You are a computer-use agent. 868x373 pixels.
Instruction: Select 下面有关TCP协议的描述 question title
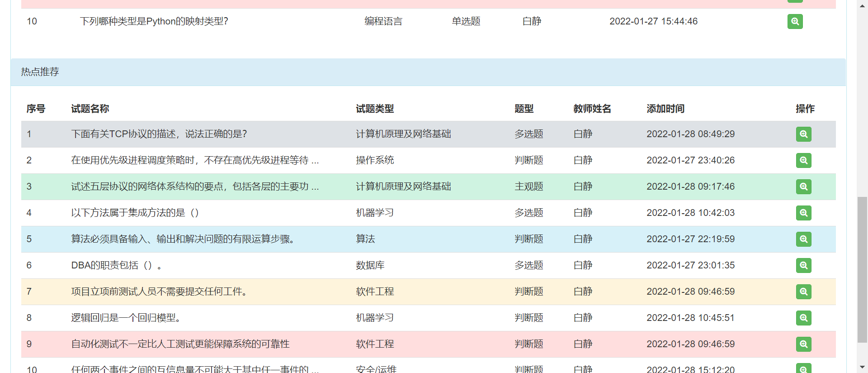[159, 134]
